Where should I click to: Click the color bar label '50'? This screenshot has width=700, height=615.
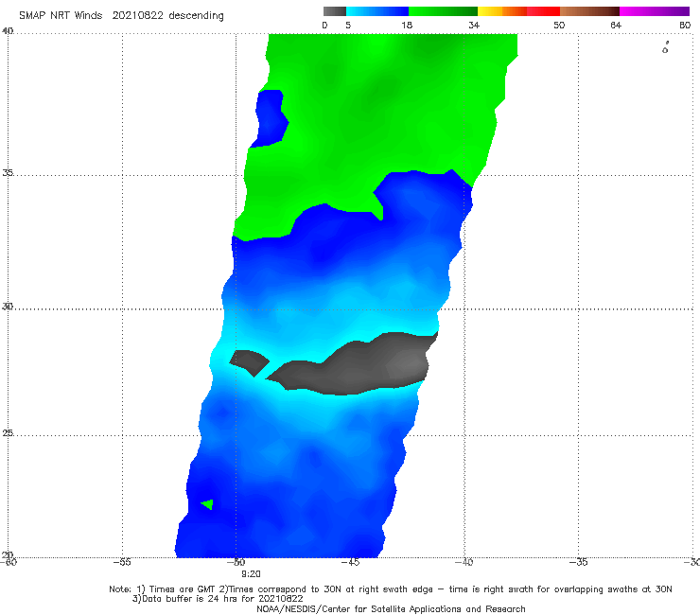pyautogui.click(x=559, y=25)
